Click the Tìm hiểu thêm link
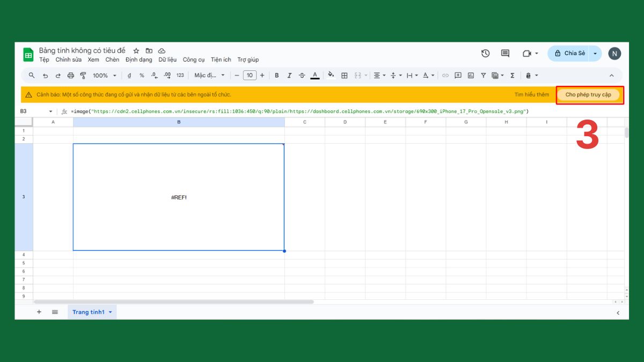Viewport: 644px width, 362px height. [532, 94]
